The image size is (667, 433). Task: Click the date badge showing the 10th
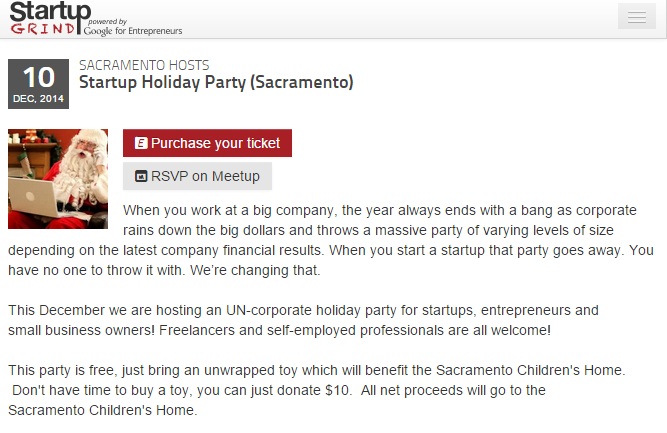click(39, 78)
